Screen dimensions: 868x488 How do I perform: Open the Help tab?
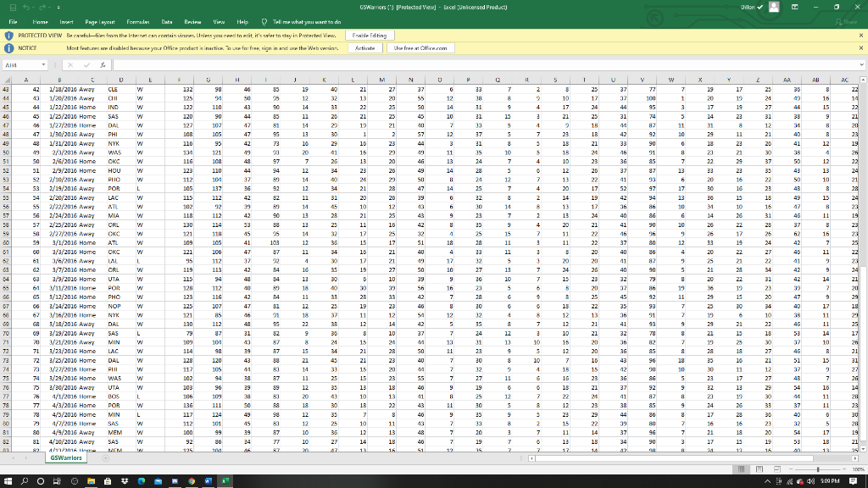point(242,22)
